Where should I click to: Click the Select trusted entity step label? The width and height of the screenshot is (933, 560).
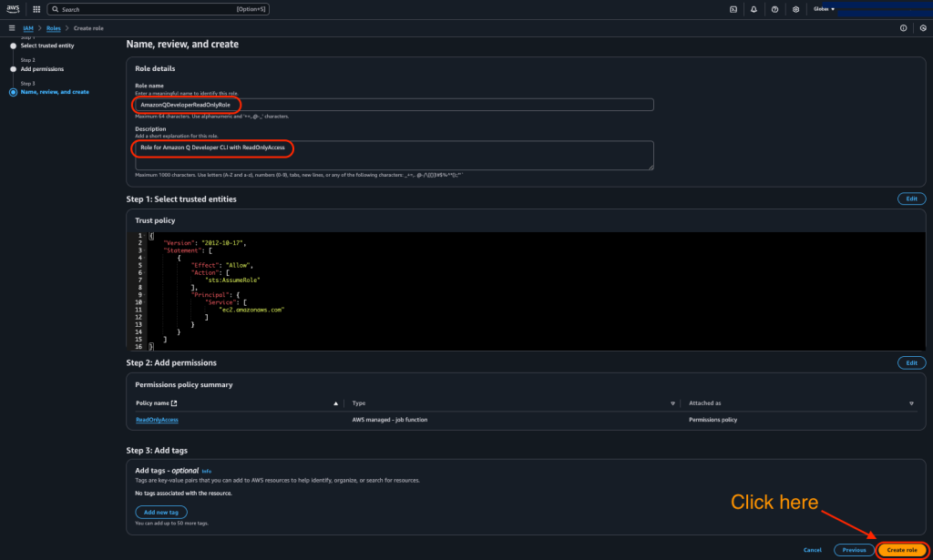pos(47,46)
